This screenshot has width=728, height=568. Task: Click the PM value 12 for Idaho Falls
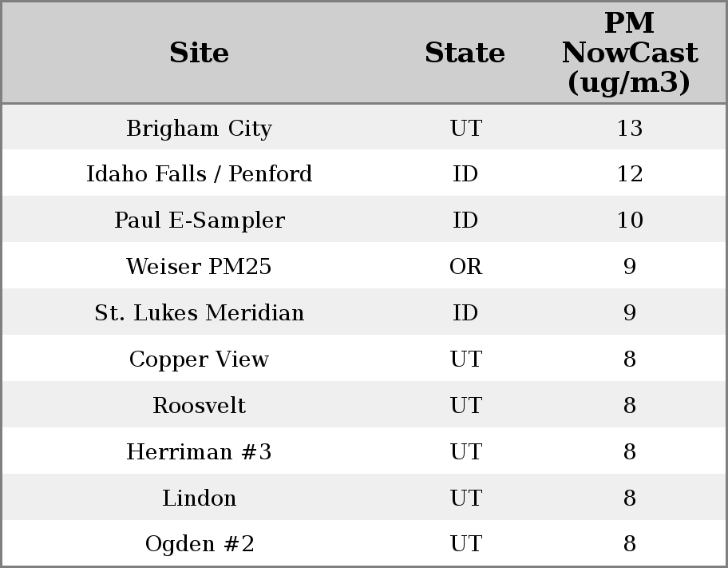tap(629, 174)
